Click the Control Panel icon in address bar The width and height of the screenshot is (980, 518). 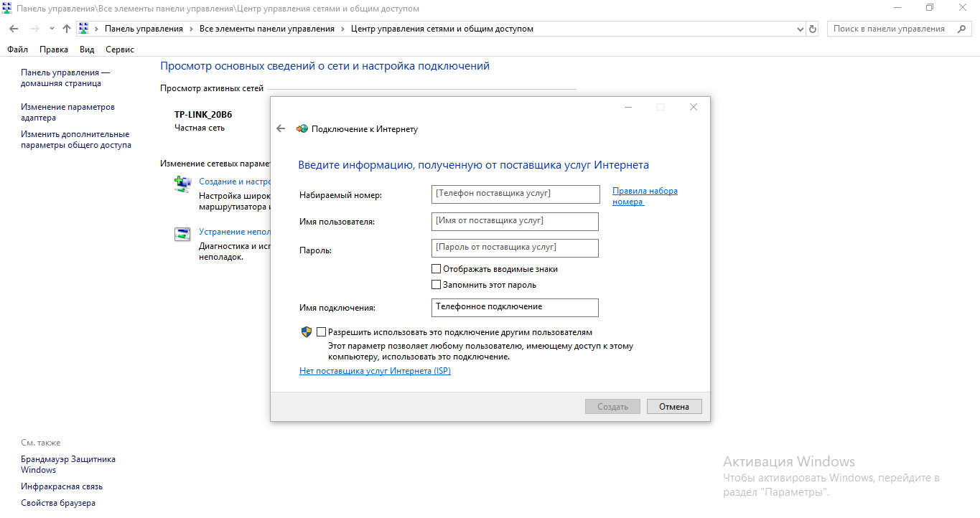click(x=83, y=29)
